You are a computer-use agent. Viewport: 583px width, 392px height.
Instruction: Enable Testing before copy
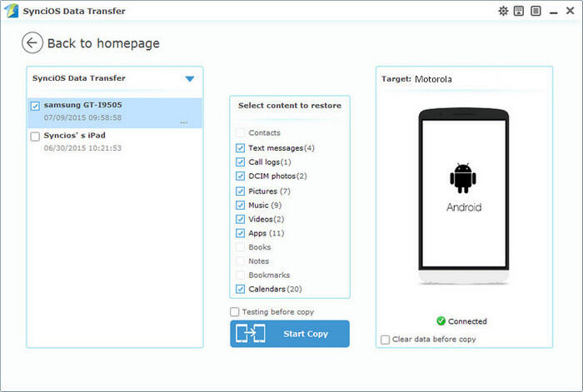pyautogui.click(x=236, y=312)
